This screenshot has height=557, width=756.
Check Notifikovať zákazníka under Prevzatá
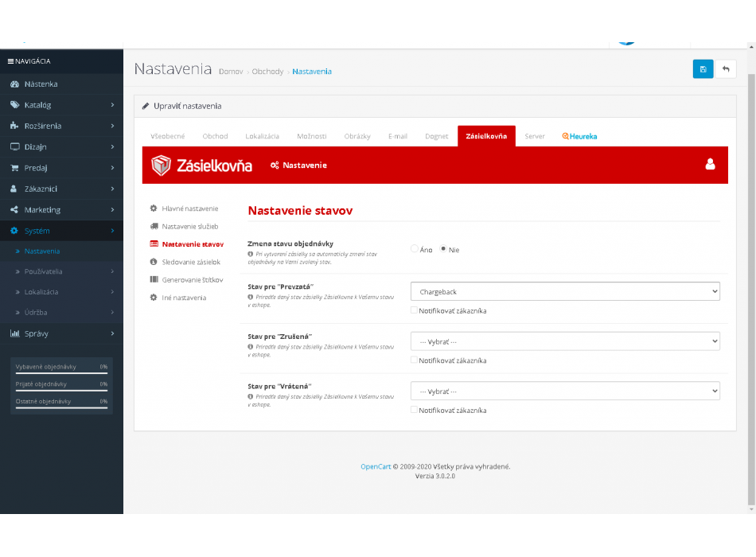click(414, 310)
